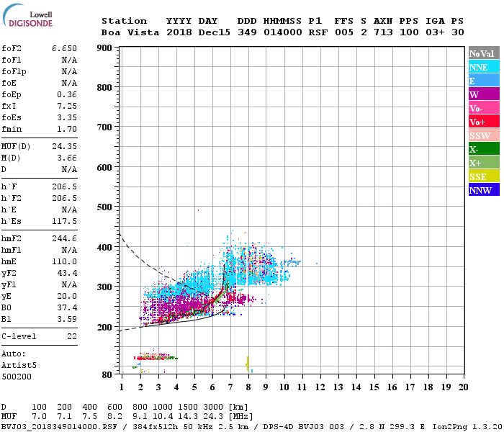Click the 900 km height axis label

104,48
